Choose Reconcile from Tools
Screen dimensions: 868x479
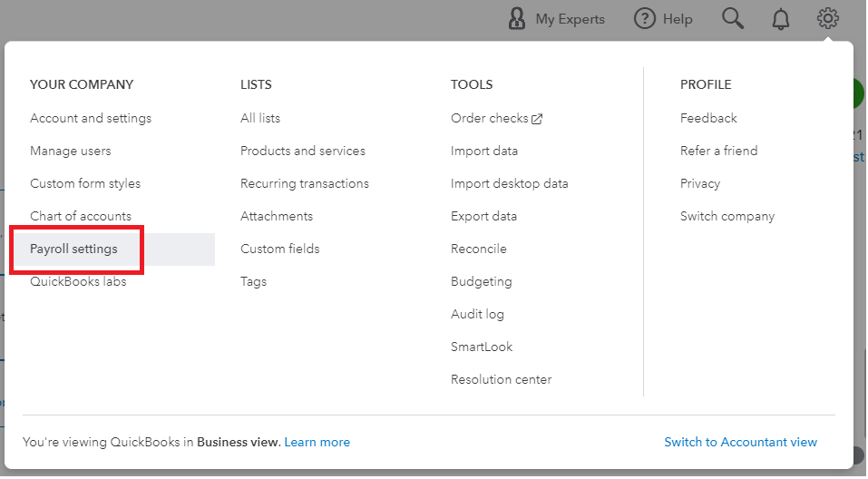click(x=479, y=249)
